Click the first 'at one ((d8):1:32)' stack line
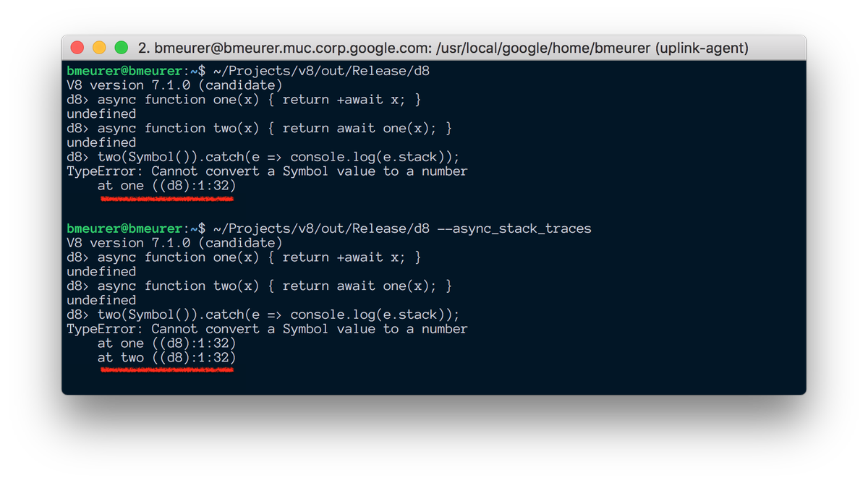The width and height of the screenshot is (868, 483). tap(166, 186)
